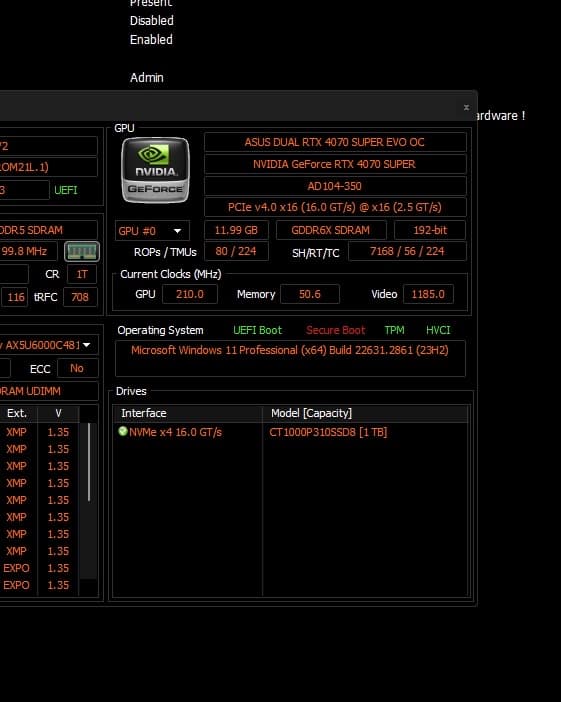This screenshot has width=561, height=702.
Task: Click the memory timings list scrollbar
Action: click(89, 462)
